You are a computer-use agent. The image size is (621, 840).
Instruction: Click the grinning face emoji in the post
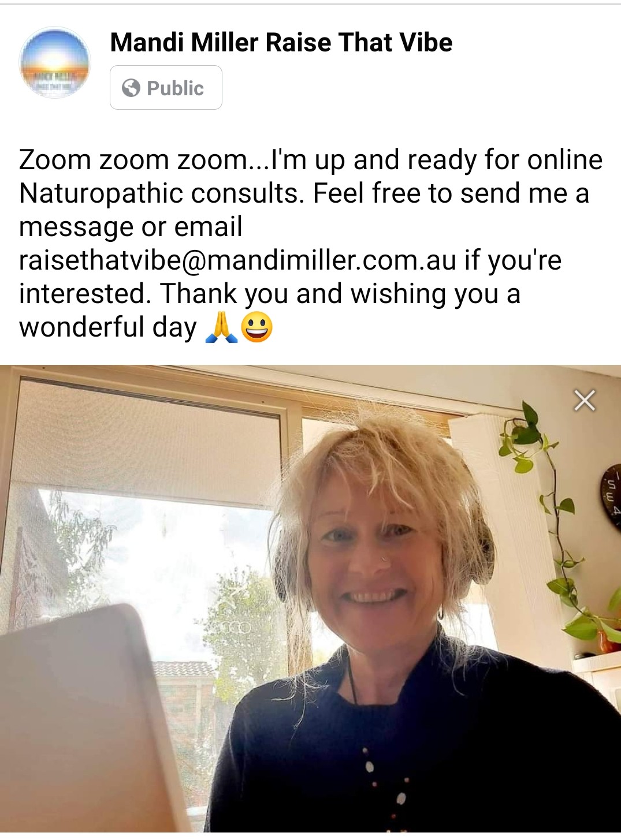pos(256,327)
